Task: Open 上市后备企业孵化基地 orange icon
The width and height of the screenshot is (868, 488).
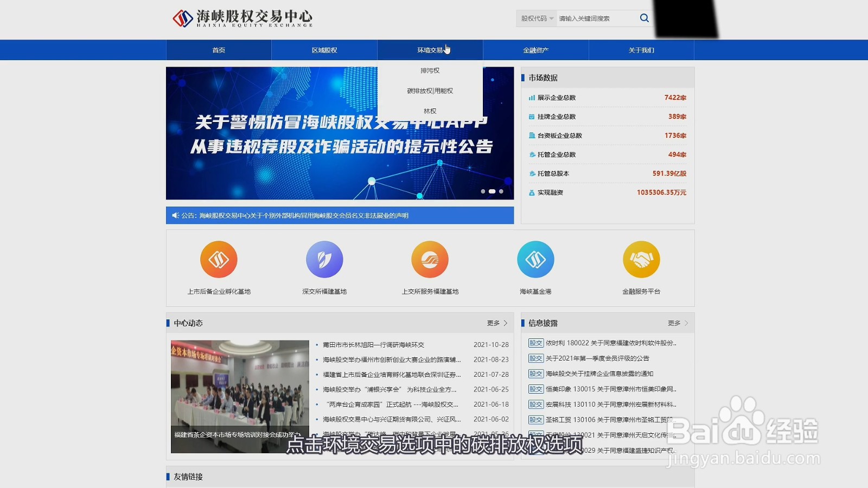Action: [x=219, y=259]
